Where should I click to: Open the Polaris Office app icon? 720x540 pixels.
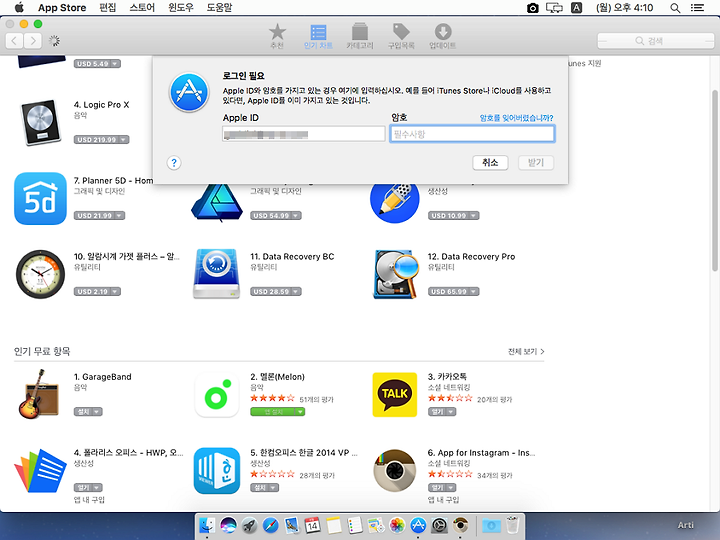pos(40,471)
